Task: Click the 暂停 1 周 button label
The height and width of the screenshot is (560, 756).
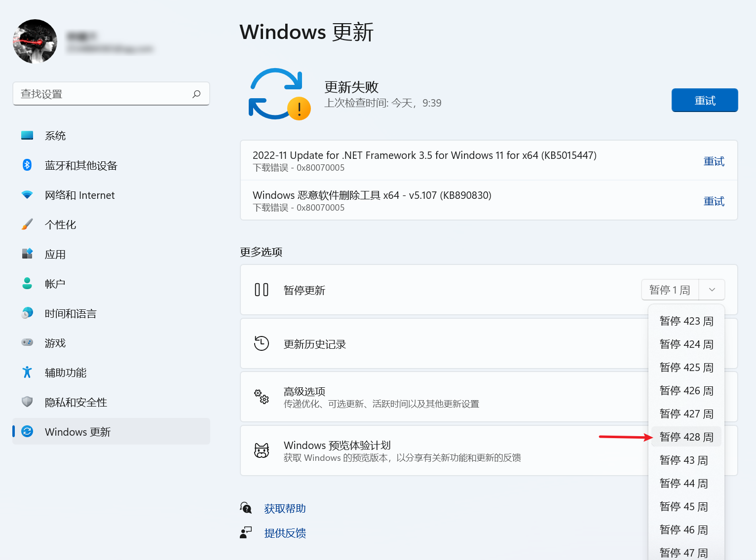Action: 670,290
